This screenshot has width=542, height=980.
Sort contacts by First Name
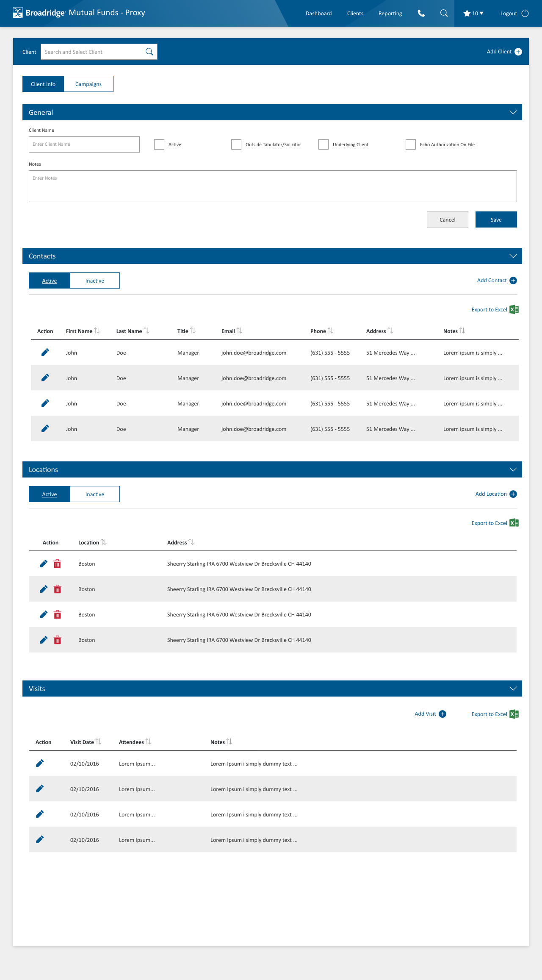point(97,330)
